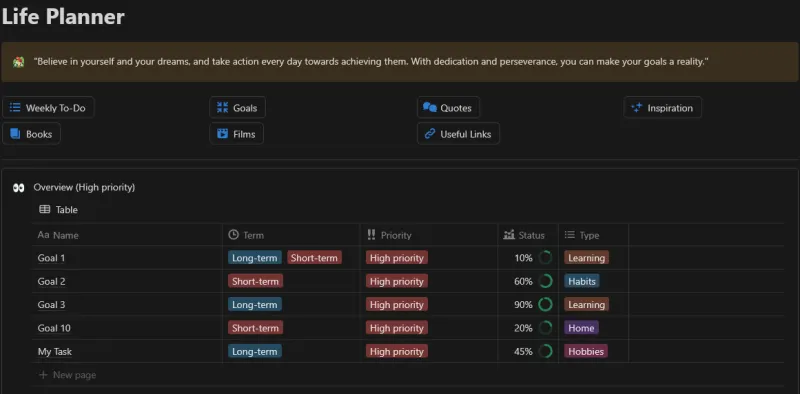800x394 pixels.
Task: Open the Overview (High priority) database title
Action: click(84, 187)
